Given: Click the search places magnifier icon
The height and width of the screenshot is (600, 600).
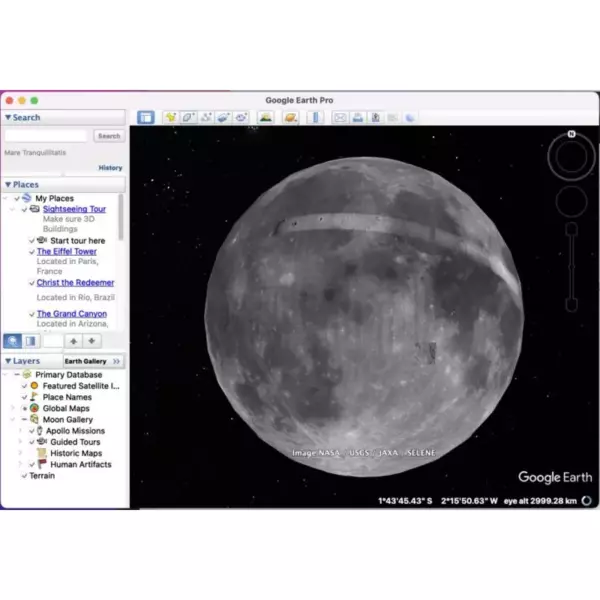Looking at the screenshot, I should tap(13, 341).
